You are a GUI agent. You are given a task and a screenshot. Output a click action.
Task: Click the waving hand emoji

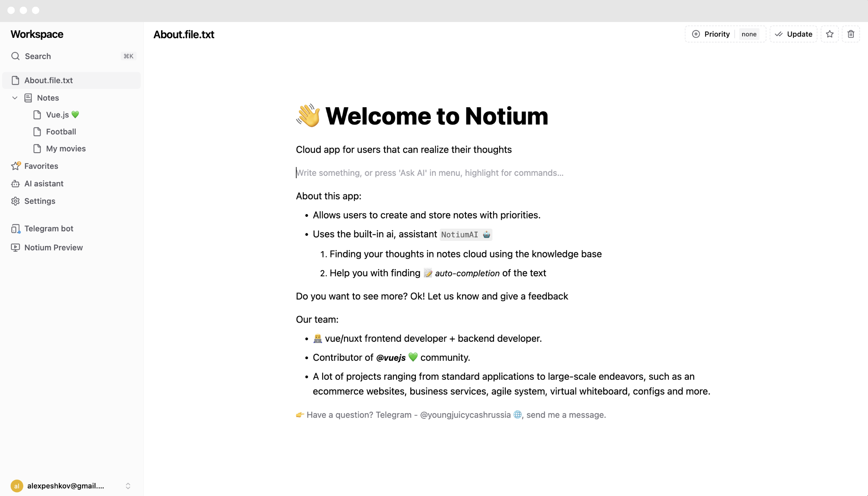tap(308, 116)
